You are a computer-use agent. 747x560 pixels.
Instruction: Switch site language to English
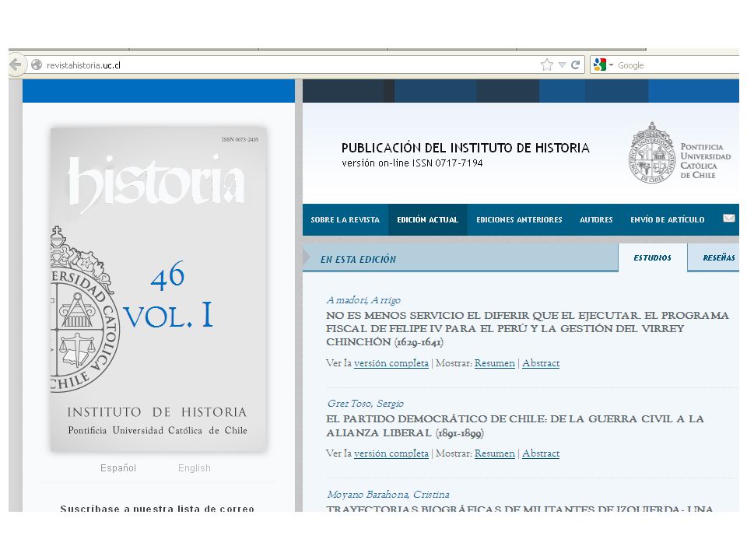pyautogui.click(x=195, y=468)
